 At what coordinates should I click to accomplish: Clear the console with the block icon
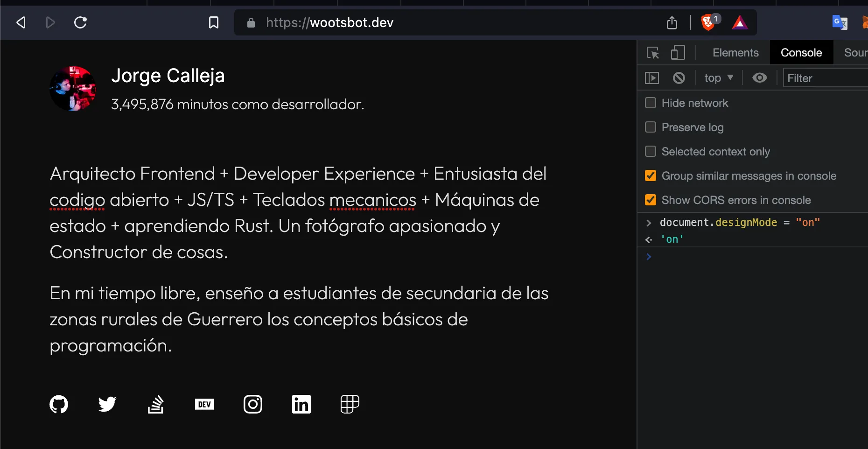tap(679, 78)
